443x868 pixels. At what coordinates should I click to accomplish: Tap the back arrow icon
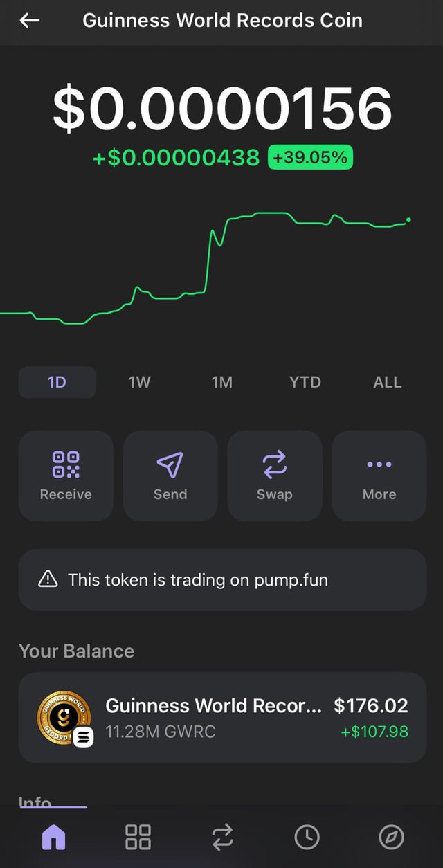pos(30,21)
